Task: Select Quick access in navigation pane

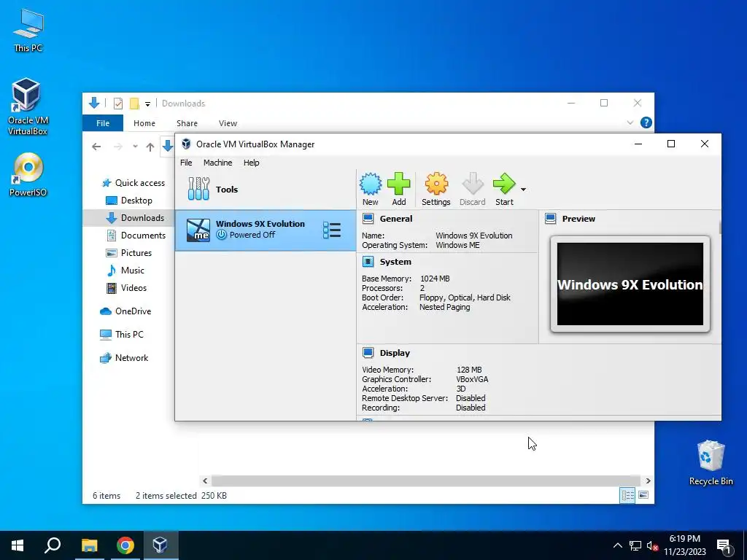Action: pos(133,183)
